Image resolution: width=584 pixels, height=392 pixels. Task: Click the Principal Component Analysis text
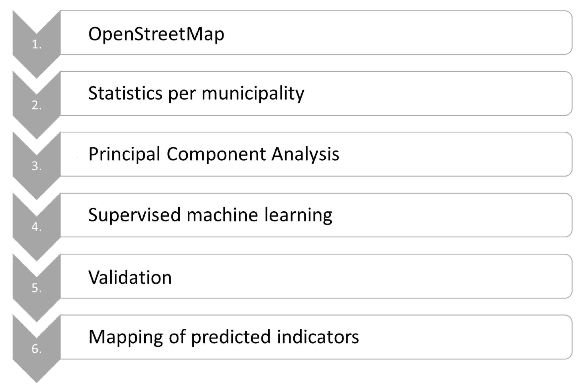[214, 155]
